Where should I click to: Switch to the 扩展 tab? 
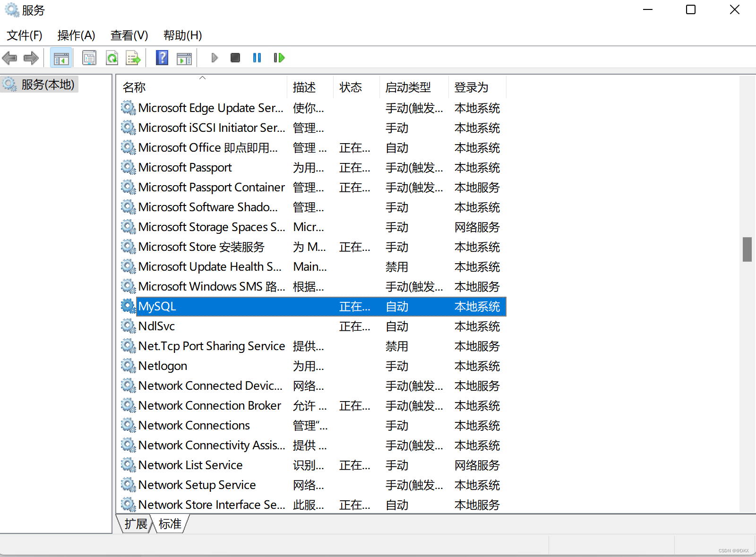(135, 523)
